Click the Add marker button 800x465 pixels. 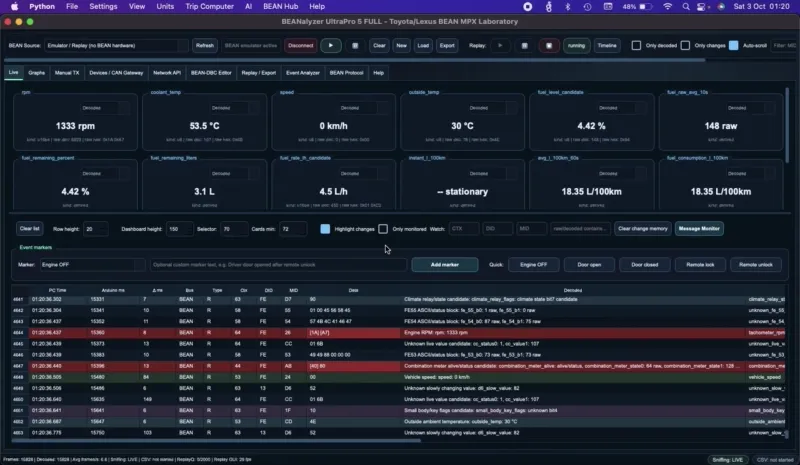click(445, 264)
